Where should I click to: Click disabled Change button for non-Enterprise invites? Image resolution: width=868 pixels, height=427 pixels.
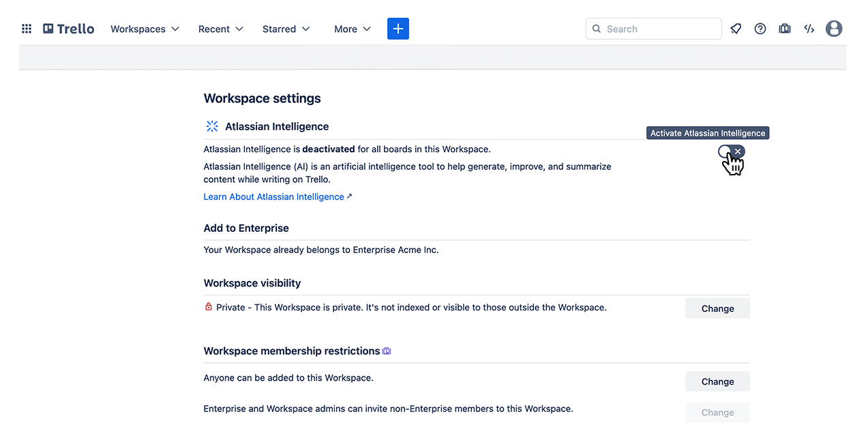click(x=717, y=412)
